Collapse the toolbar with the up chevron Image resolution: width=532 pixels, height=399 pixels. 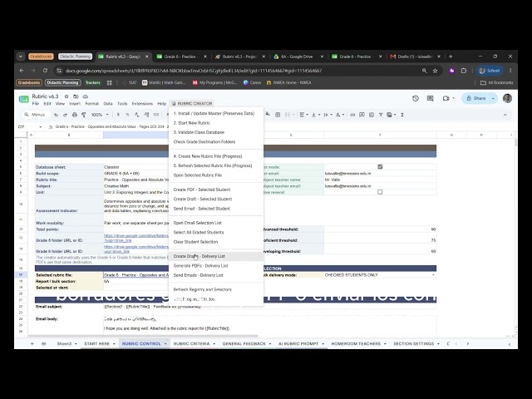(x=505, y=115)
